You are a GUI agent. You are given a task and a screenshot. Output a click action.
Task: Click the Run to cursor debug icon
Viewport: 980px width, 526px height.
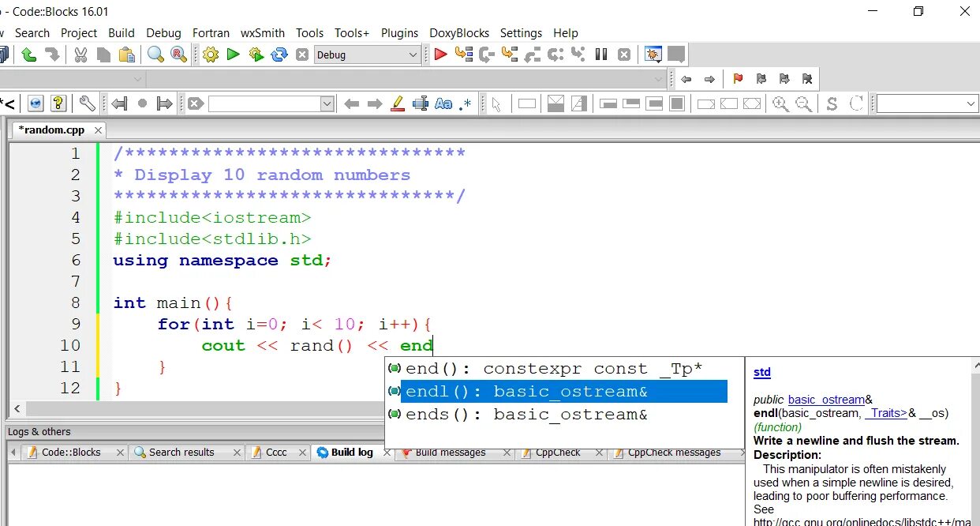pos(464,54)
